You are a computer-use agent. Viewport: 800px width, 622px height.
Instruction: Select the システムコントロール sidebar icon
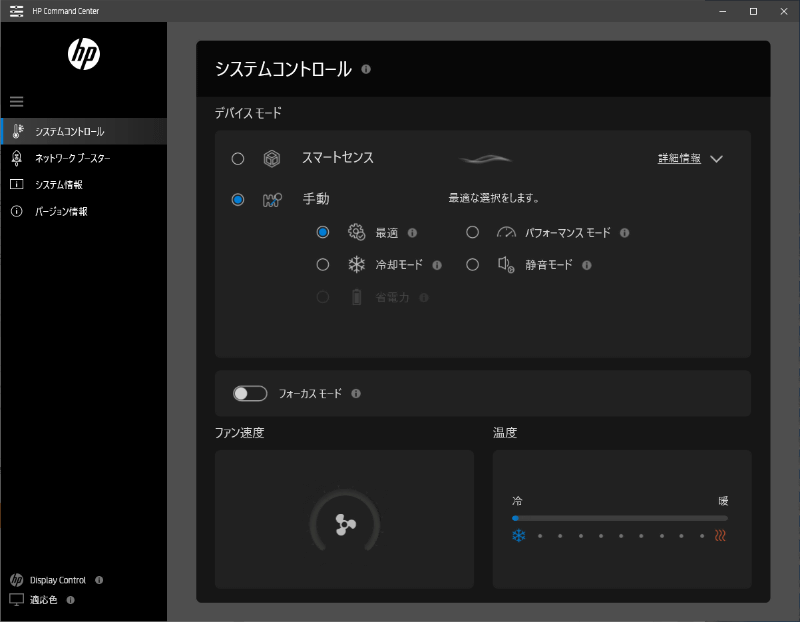tap(18, 131)
